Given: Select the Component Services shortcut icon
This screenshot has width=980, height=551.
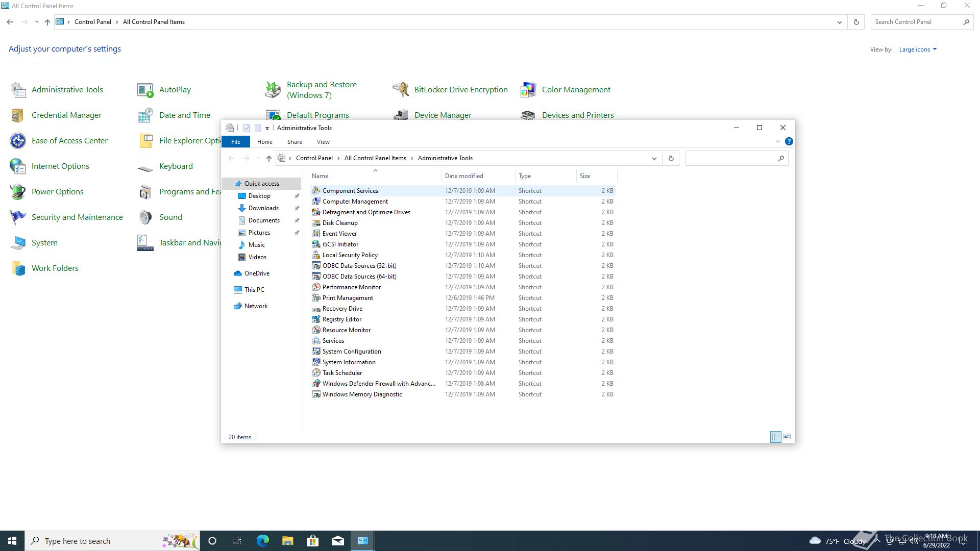Looking at the screenshot, I should pyautogui.click(x=316, y=190).
